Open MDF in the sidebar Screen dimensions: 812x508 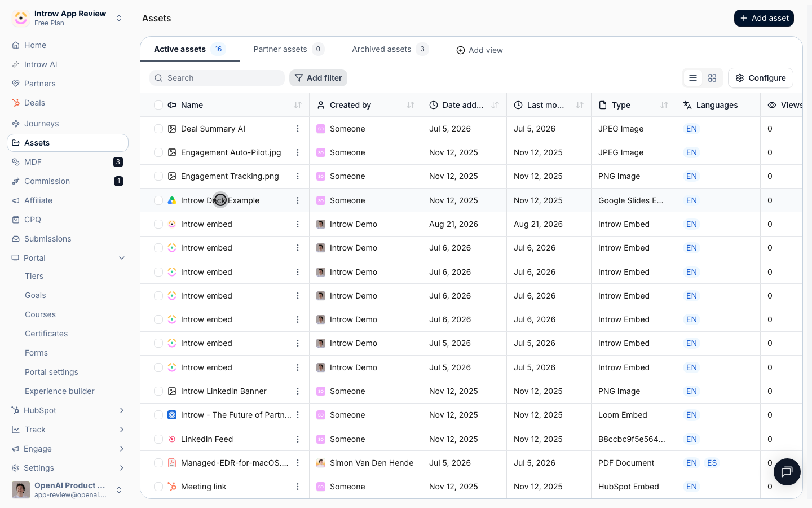point(68,162)
